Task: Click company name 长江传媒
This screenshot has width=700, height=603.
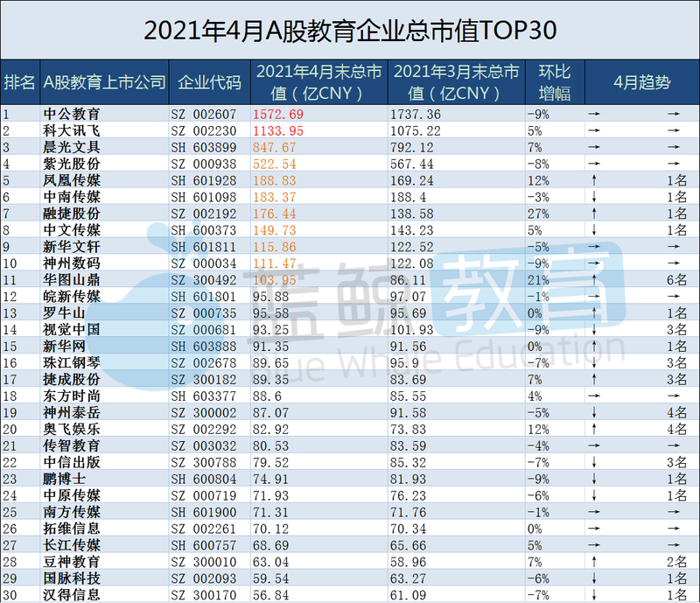Action: [x=72, y=545]
